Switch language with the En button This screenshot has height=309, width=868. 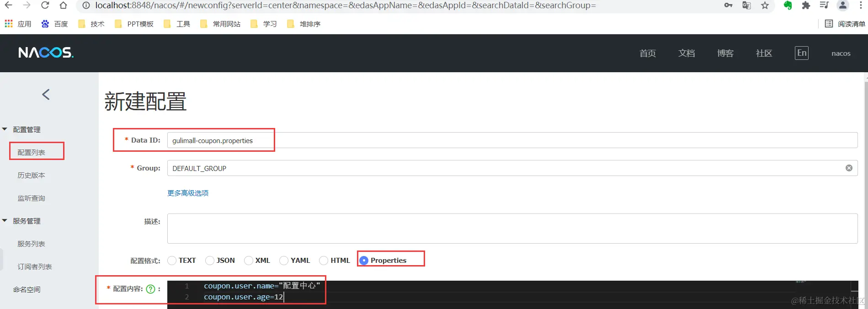tap(802, 53)
